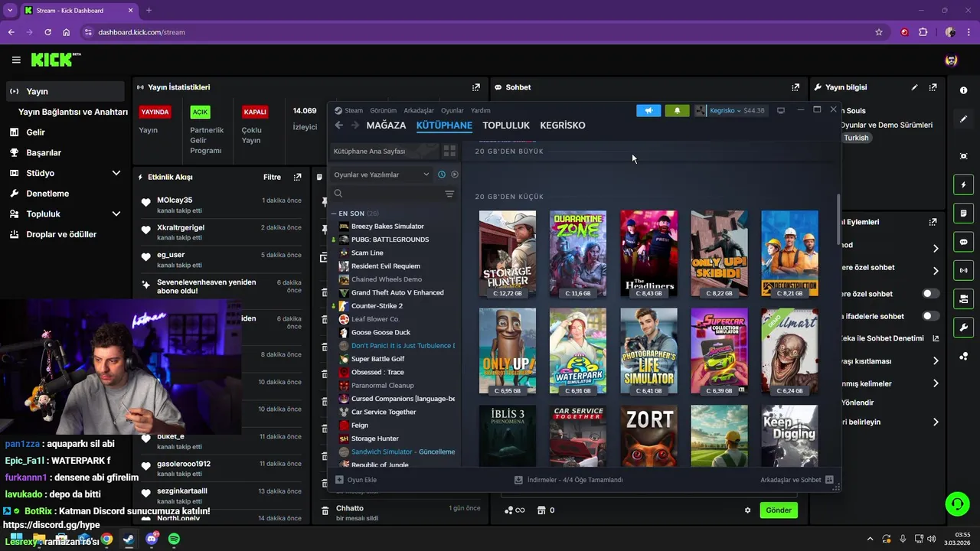Pop out the Sohbet panel
This screenshot has width=980, height=551.
point(795,87)
